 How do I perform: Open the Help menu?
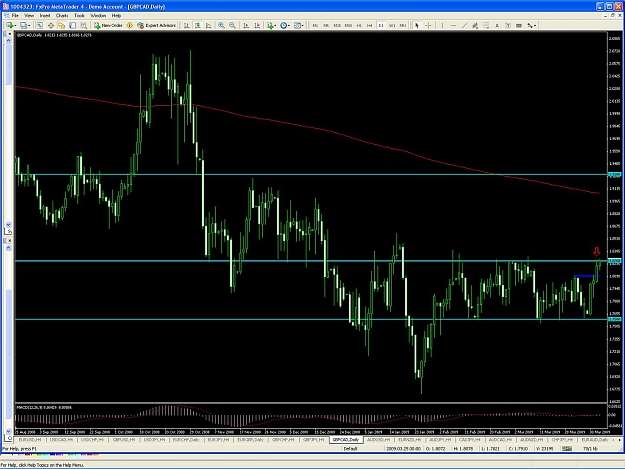coord(116,16)
